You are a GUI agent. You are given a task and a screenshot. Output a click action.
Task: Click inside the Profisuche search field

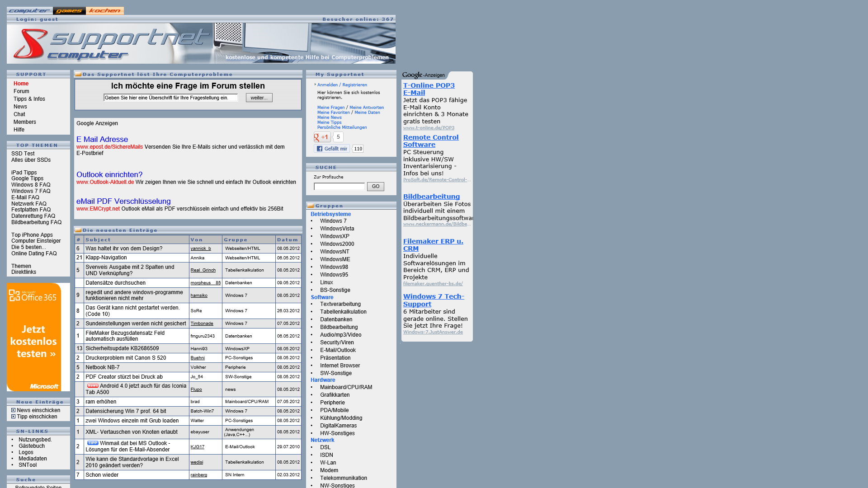pyautogui.click(x=339, y=186)
